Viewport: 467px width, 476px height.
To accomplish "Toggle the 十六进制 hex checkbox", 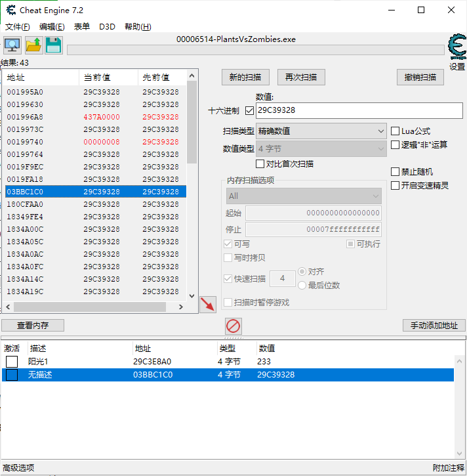I will [250, 110].
